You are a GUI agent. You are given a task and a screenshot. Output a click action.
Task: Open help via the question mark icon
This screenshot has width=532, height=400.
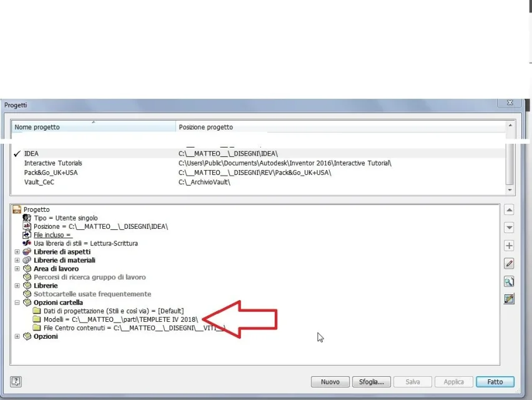16,381
